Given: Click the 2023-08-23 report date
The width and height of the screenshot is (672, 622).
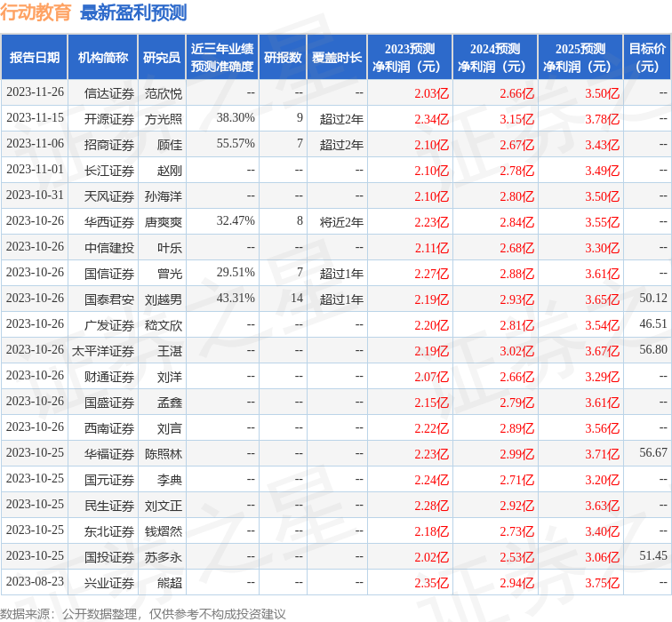Looking at the screenshot, I should tap(35, 581).
